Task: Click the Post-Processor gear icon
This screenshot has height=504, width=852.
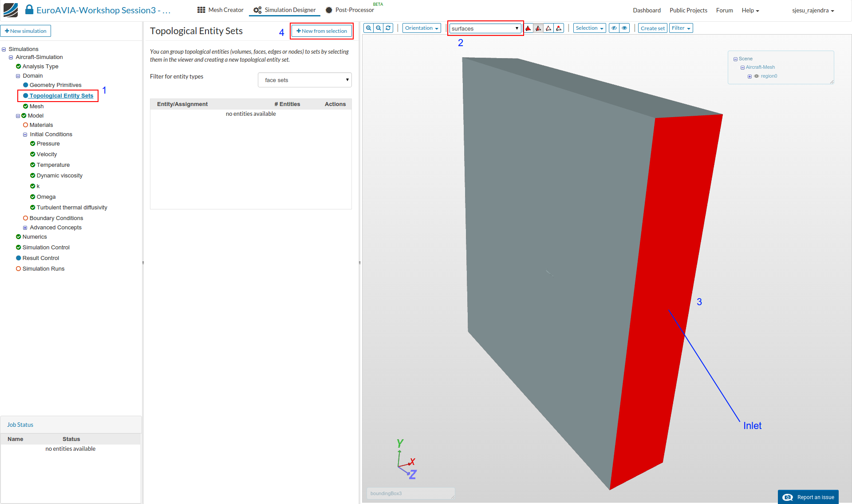Action: pyautogui.click(x=329, y=10)
